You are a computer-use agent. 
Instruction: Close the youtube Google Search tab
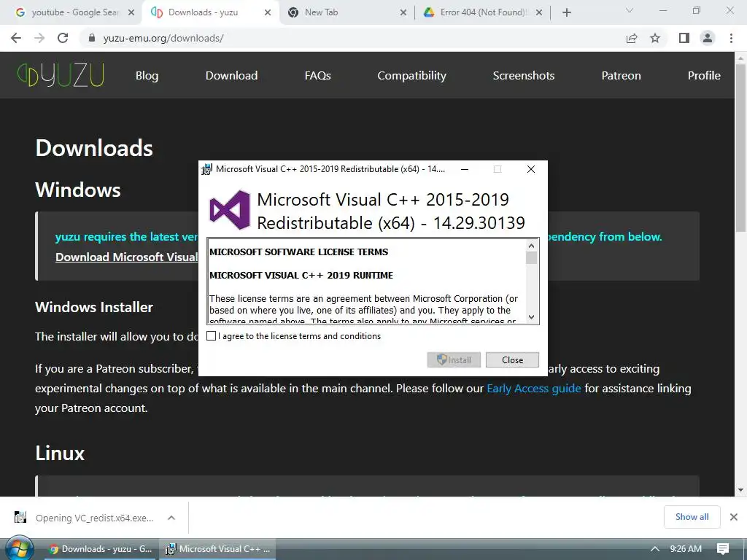[x=131, y=13]
